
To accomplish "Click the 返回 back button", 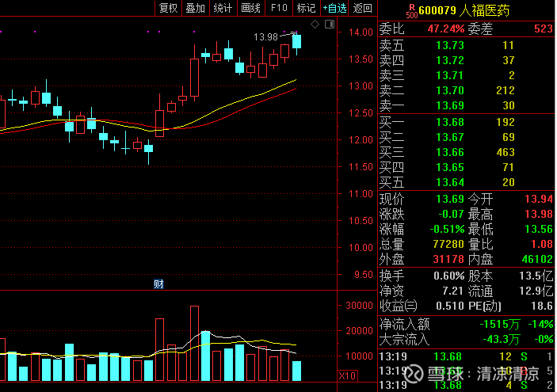I will click(363, 8).
